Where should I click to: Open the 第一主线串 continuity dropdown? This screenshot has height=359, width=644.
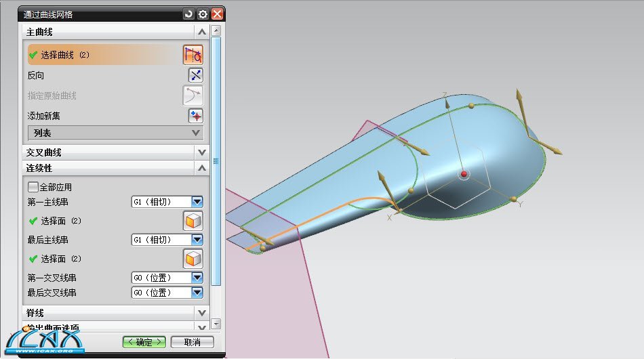click(197, 202)
